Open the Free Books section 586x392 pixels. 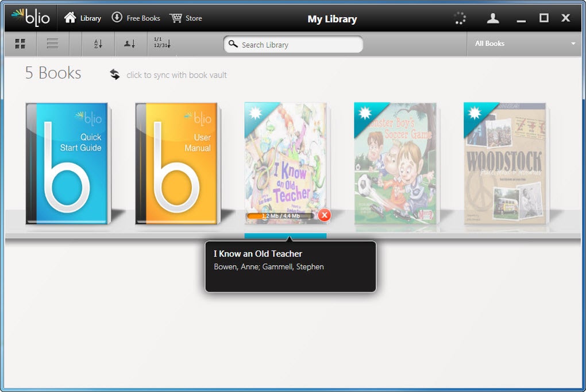pyautogui.click(x=136, y=18)
